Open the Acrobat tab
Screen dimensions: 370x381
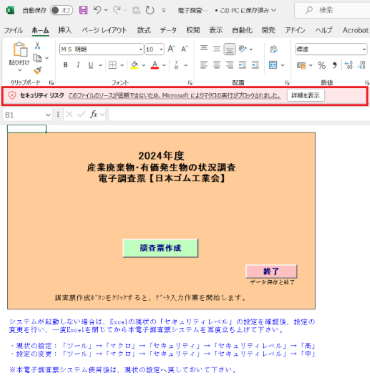[355, 30]
